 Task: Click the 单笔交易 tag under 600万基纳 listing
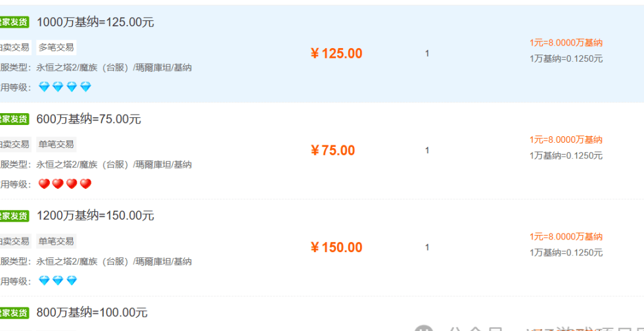[56, 144]
